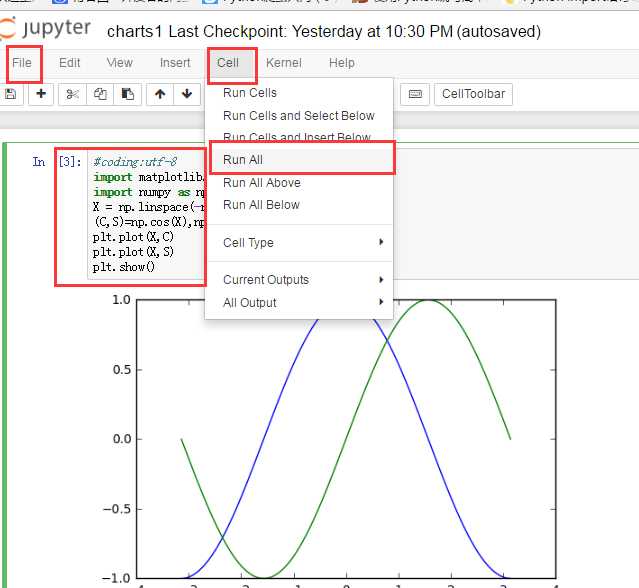
Task: Copy the selected cell with the copy icon
Action: 100,94
